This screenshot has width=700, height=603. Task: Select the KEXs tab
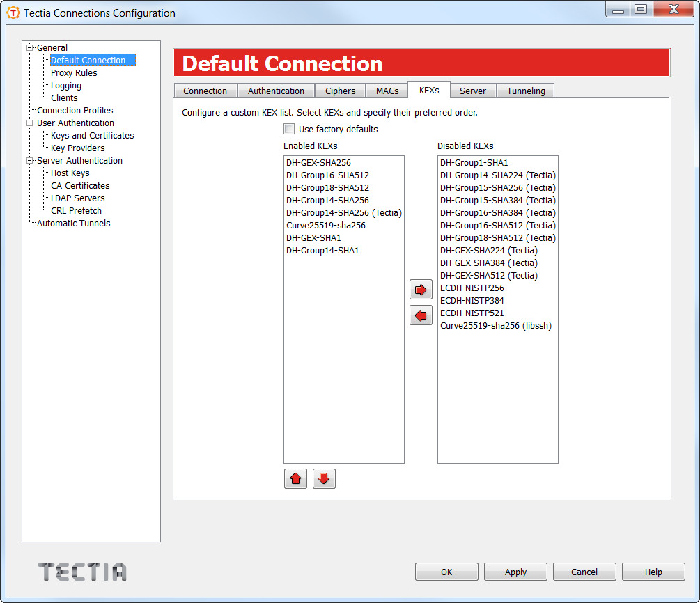click(429, 90)
